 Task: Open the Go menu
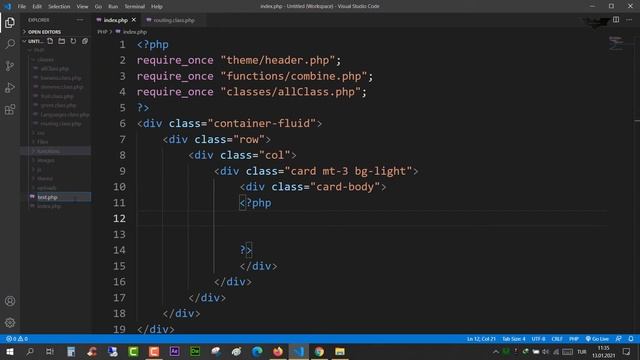98,7
